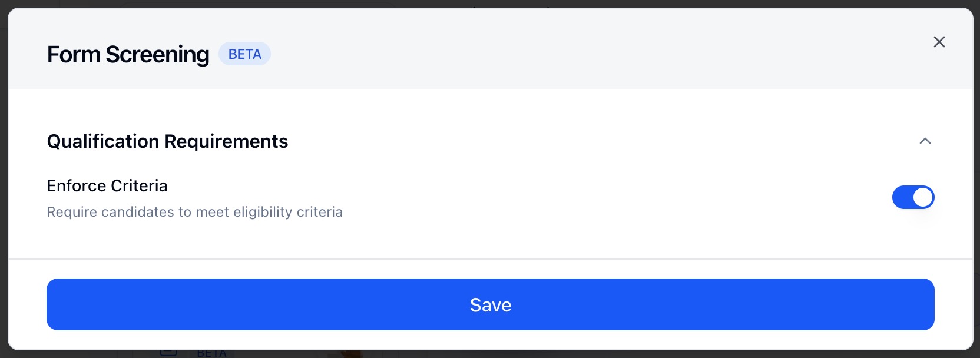The image size is (980, 358).
Task: Click the eligibility criteria description text
Action: [x=194, y=212]
